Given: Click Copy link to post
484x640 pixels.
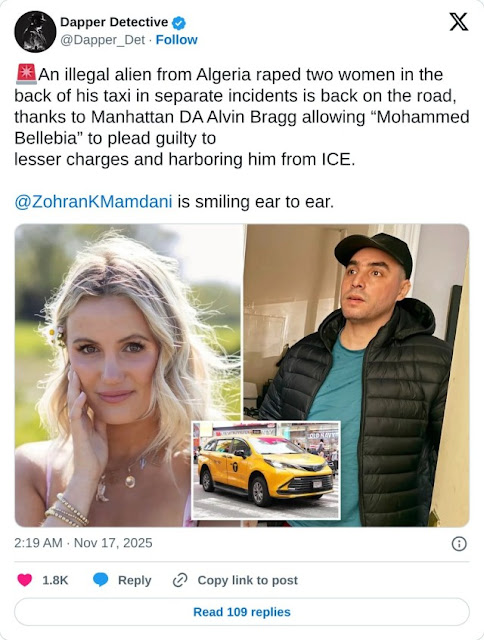Looking at the screenshot, I should coord(247,580).
